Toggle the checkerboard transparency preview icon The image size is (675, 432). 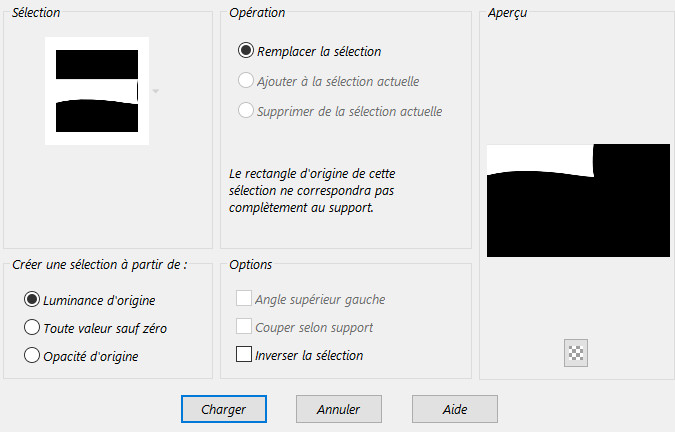576,353
